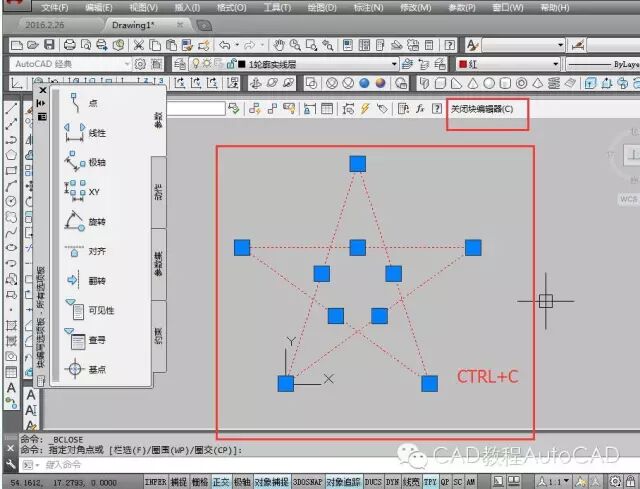Click the Open file icon
This screenshot has height=489, width=640.
(33, 45)
